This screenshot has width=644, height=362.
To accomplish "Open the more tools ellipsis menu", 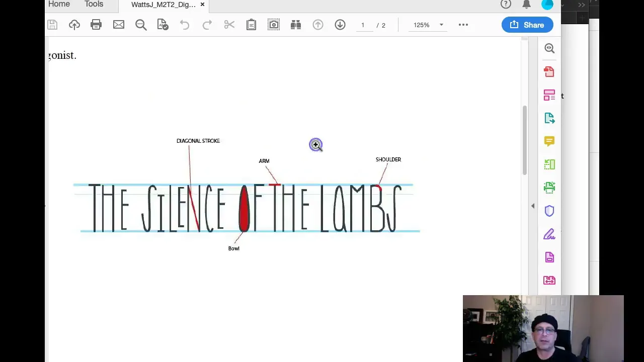I will pyautogui.click(x=463, y=25).
